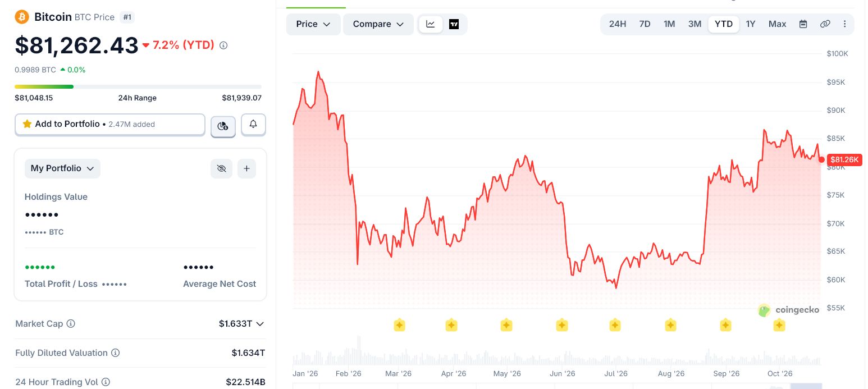868x389 pixels.
Task: Open the chart three-dot options menu
Action: point(844,24)
